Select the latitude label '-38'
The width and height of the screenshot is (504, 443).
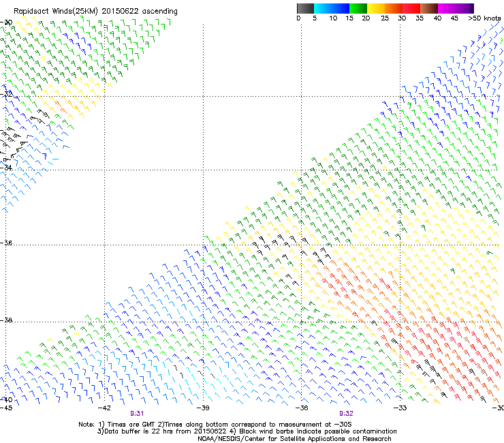tap(6, 320)
